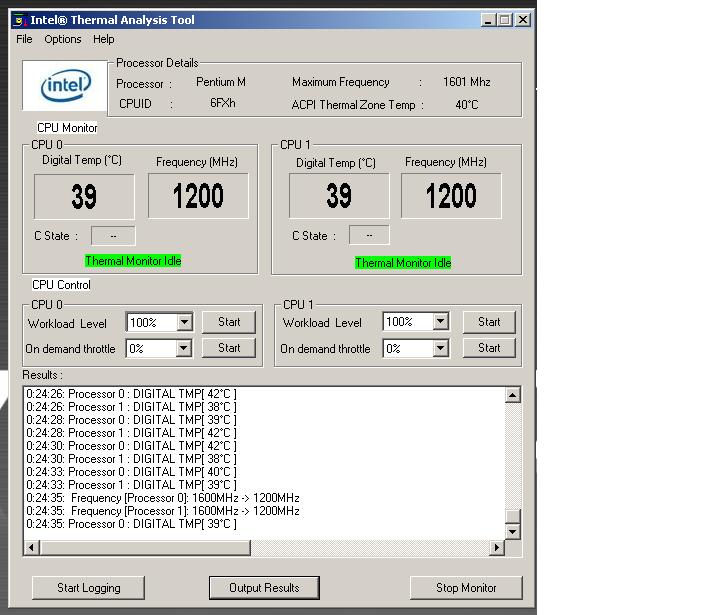Minimize the Thermal Analysis Tool window

coord(488,20)
